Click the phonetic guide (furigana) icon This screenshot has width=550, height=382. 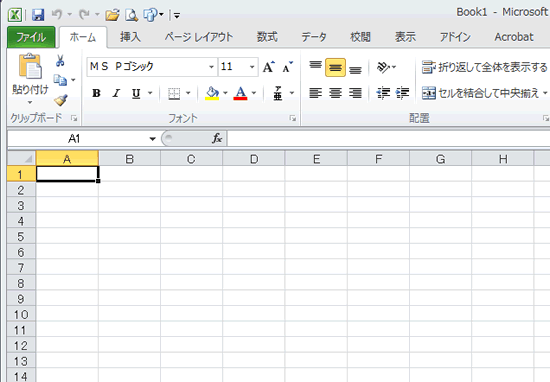click(x=278, y=93)
